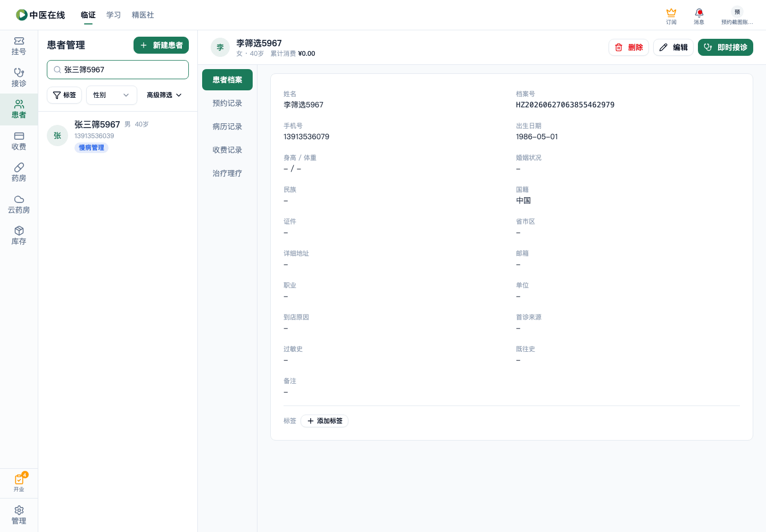The image size is (766, 532).
Task: Open 药房 pharmacy in sidebar
Action: pos(19,173)
